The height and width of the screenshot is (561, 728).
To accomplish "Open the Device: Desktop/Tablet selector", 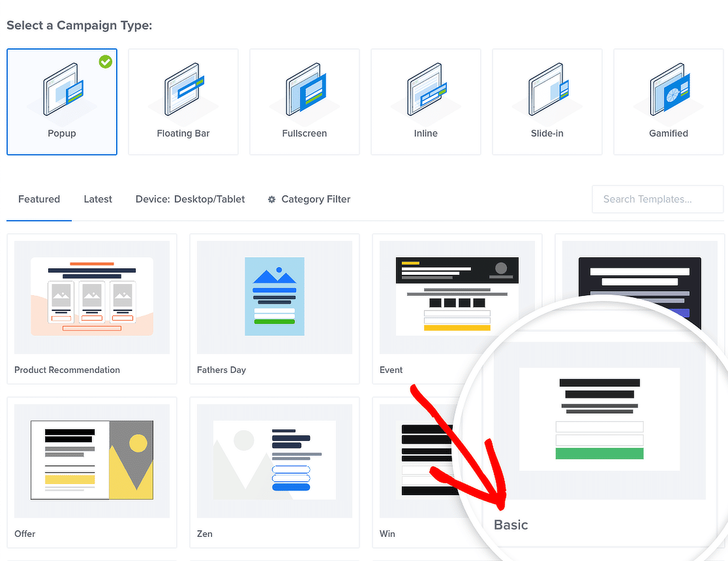I will click(190, 199).
